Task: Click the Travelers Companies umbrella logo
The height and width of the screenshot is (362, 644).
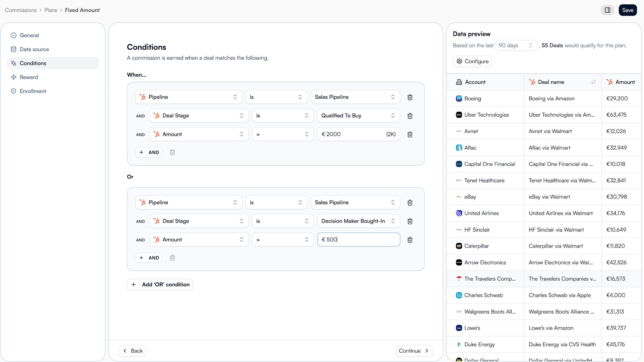Action: click(459, 279)
